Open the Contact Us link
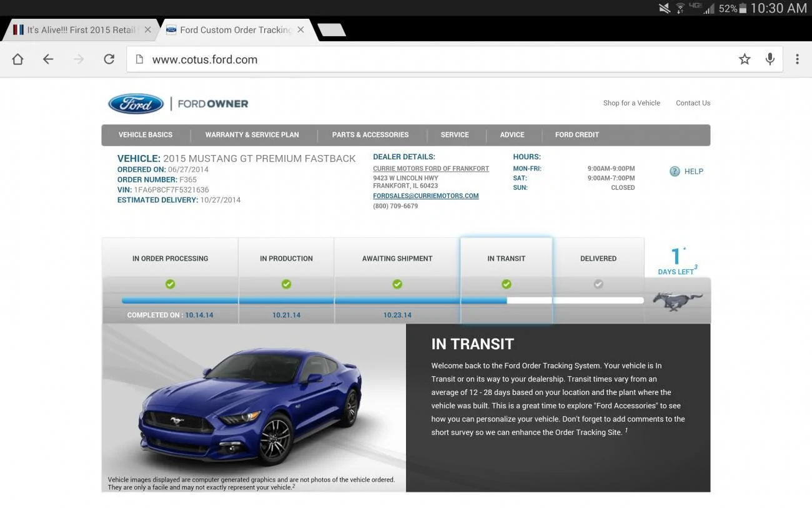The image size is (812, 508). 693,103
